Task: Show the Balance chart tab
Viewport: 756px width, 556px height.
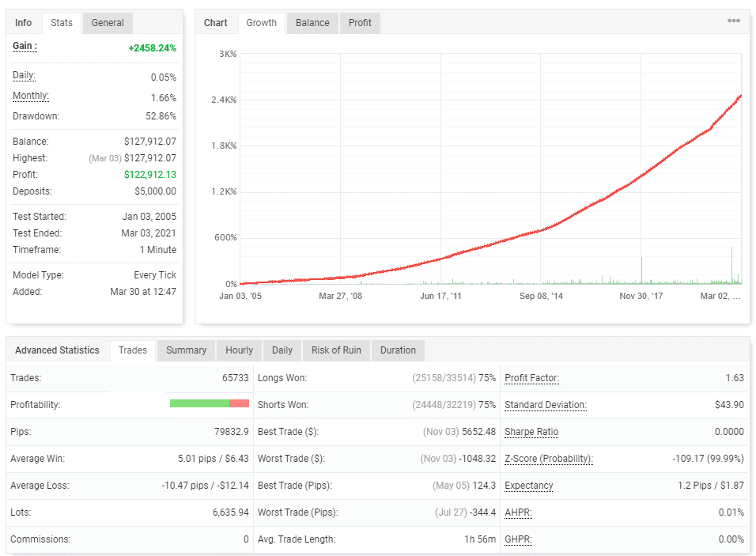Action: [312, 23]
